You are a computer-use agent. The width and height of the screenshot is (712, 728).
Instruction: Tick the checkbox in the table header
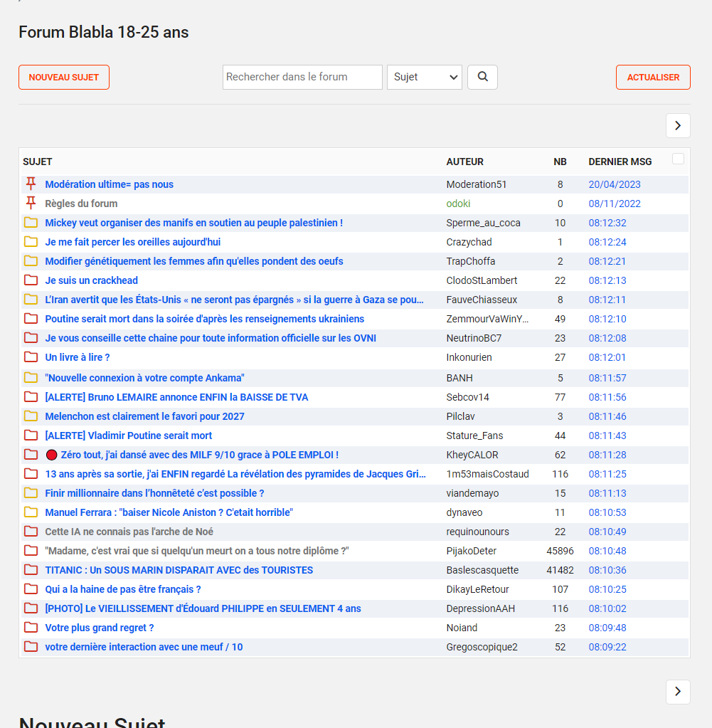[x=678, y=159]
